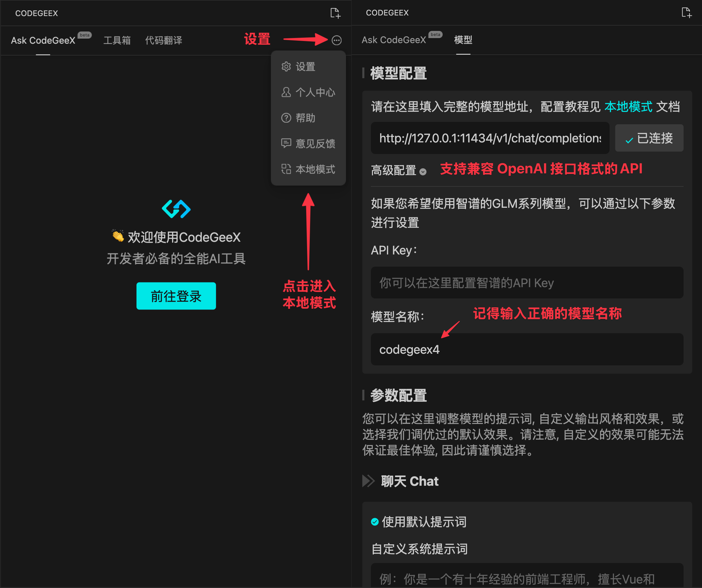Edit the codegeex4 model name field

[527, 349]
